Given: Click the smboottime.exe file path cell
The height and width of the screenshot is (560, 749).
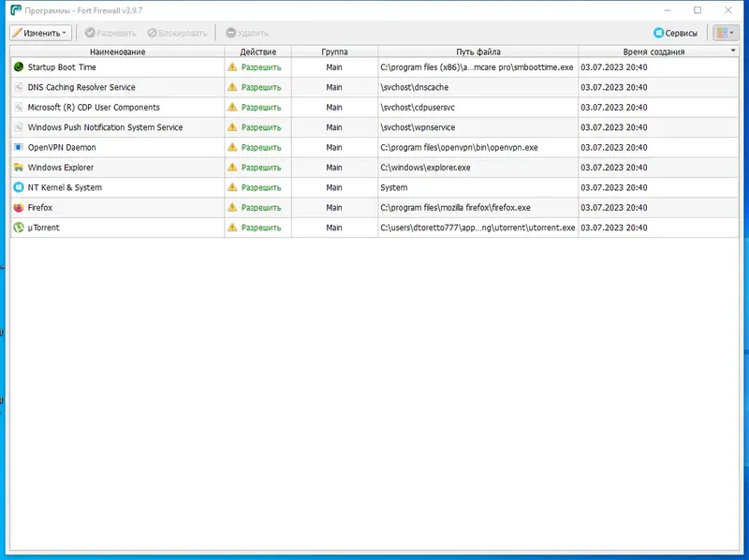Looking at the screenshot, I should 477,67.
